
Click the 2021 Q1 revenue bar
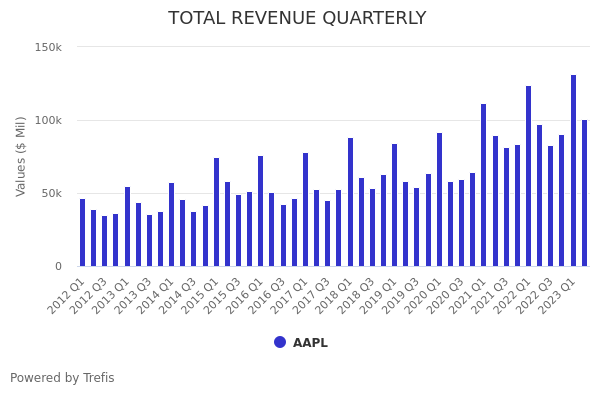click(484, 185)
